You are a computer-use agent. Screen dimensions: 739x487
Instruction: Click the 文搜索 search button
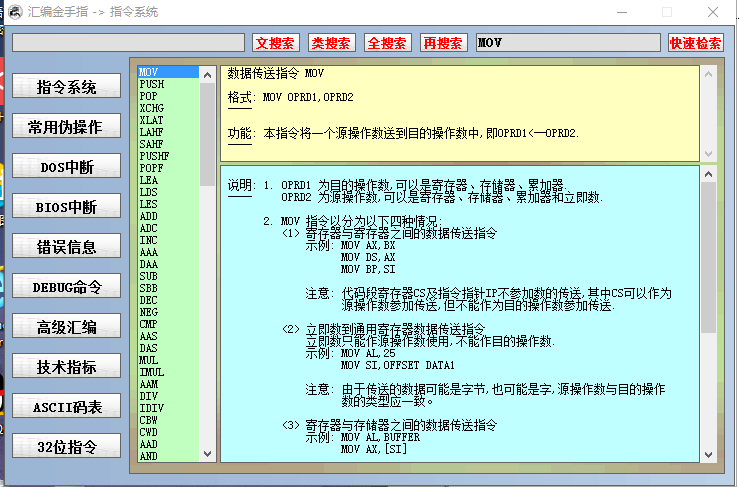pyautogui.click(x=276, y=43)
